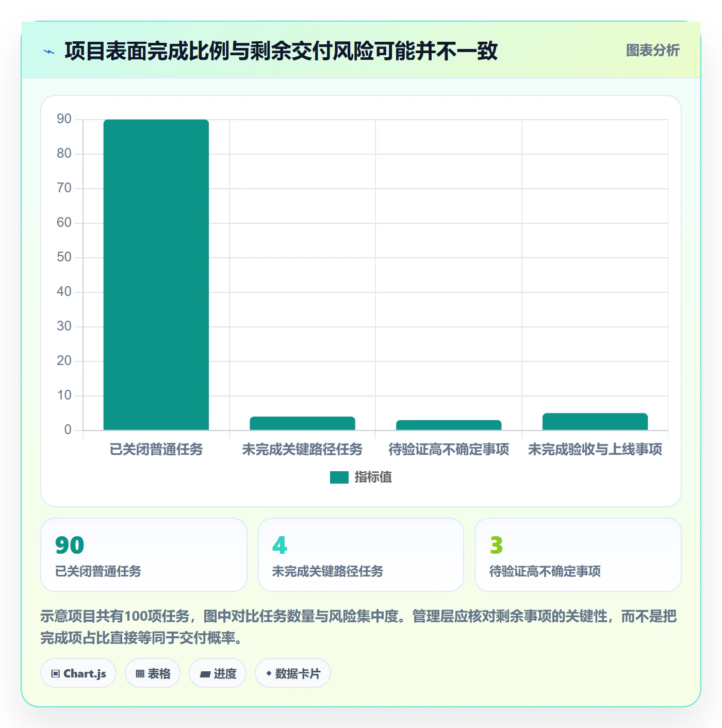Click the 待验证高不确定事项 x-axis label
Image resolution: width=722 pixels, height=728 pixels.
tap(449, 450)
